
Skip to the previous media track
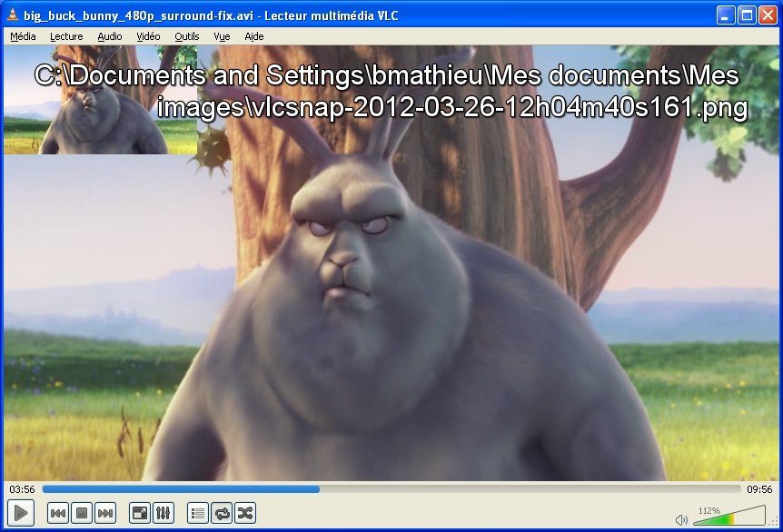coord(58,513)
